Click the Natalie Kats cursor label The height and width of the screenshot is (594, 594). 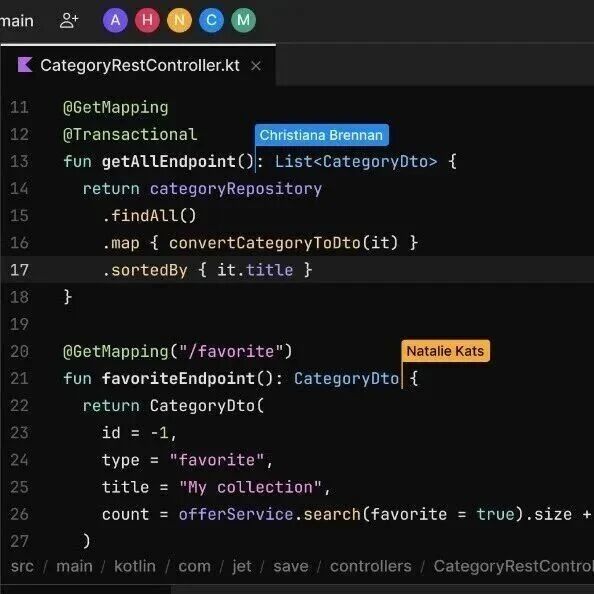[446, 351]
